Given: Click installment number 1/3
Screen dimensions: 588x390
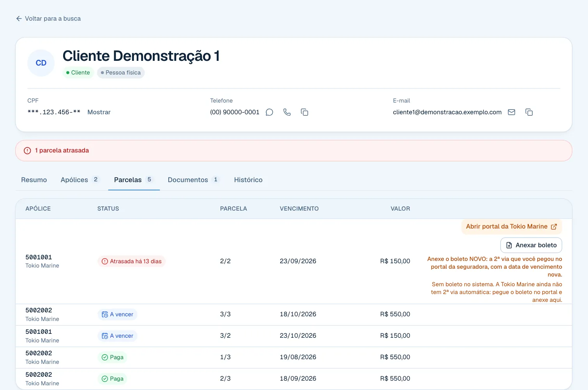Looking at the screenshot, I should click(225, 357).
